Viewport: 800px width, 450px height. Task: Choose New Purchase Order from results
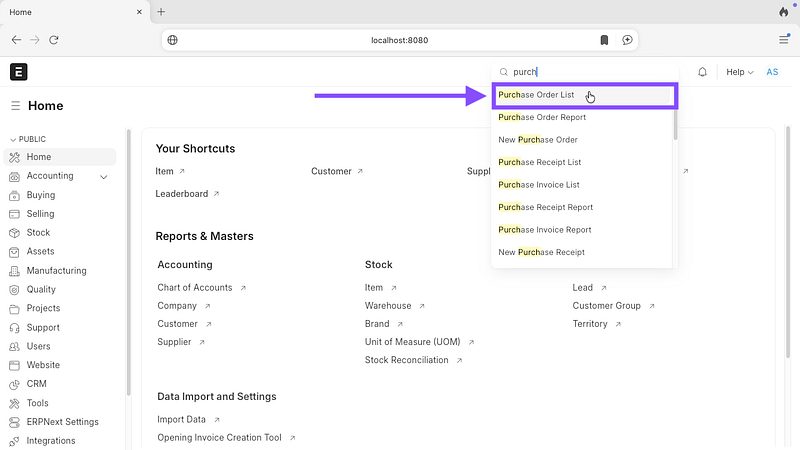coord(538,140)
